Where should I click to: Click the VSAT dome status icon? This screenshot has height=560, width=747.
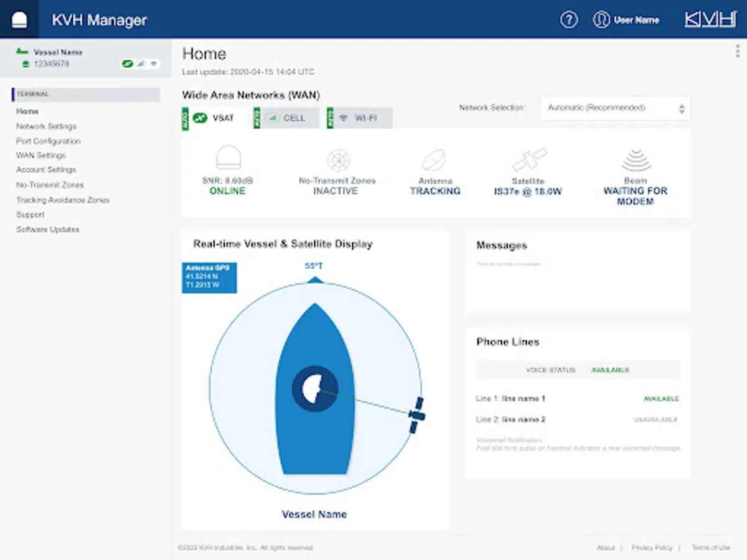(x=228, y=159)
